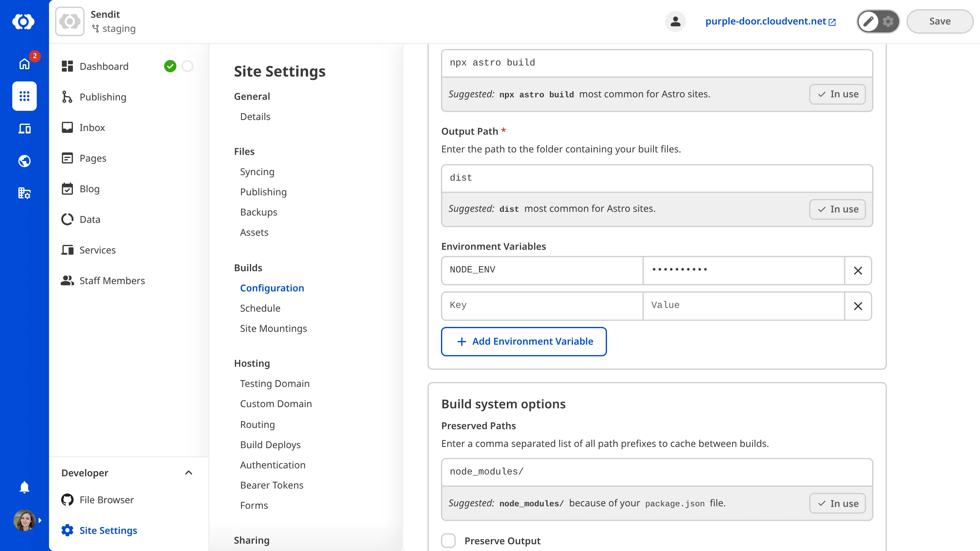Open the devices/sites icon in blue sidebar

click(24, 129)
